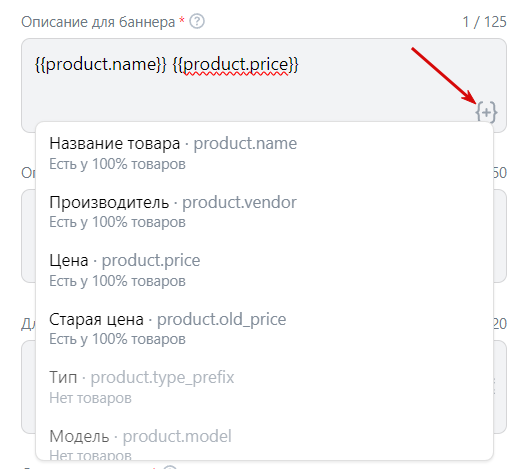Screen dimensions: 520x469
Task: Place cursor in {{product.name}} text
Action: pos(100,65)
